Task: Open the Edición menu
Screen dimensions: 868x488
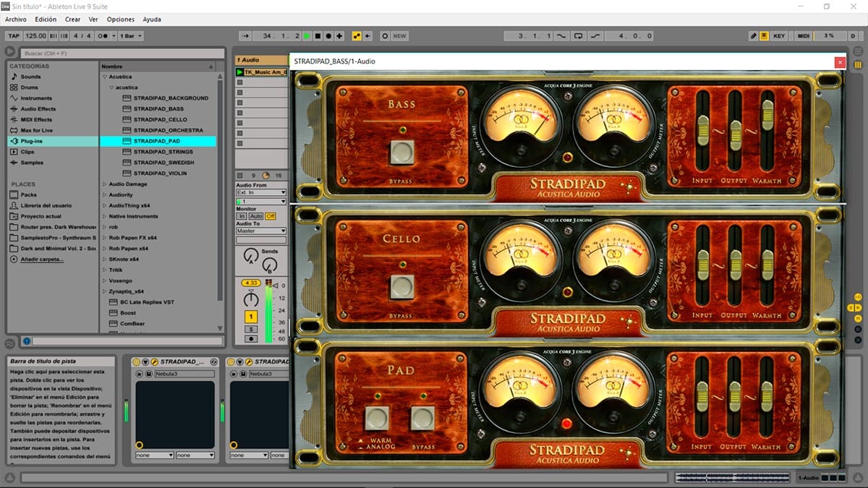Action: coord(46,20)
